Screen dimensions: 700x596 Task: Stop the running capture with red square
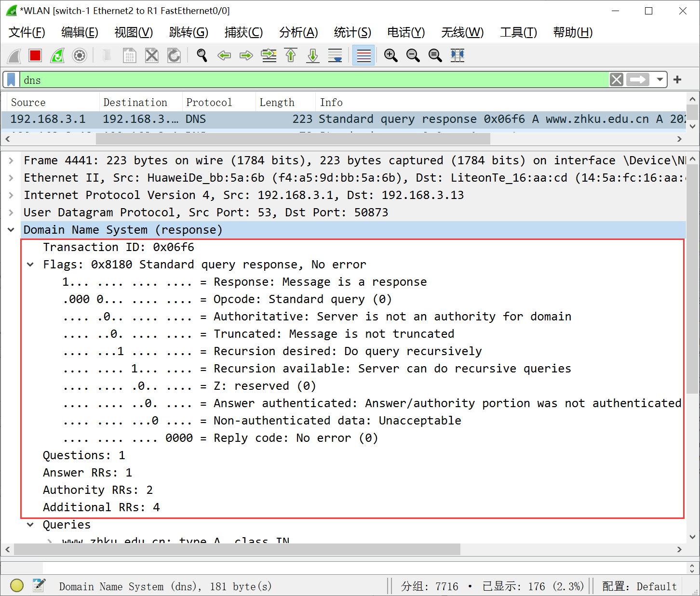click(x=35, y=56)
